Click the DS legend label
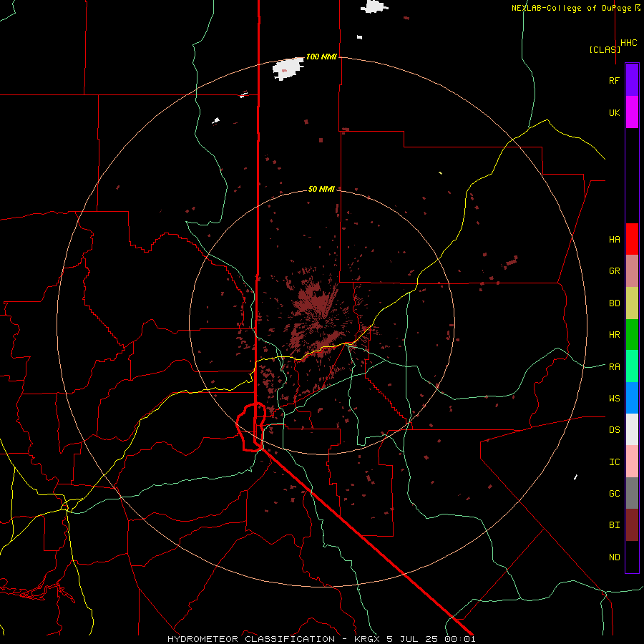The height and width of the screenshot is (644, 644). tap(614, 430)
